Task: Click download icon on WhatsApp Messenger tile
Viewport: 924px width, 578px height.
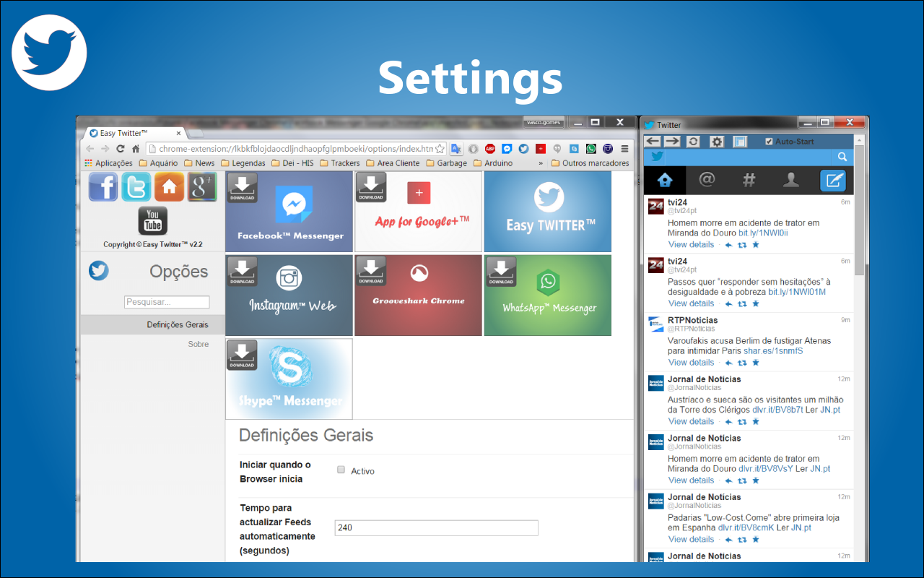Action: [x=501, y=272]
